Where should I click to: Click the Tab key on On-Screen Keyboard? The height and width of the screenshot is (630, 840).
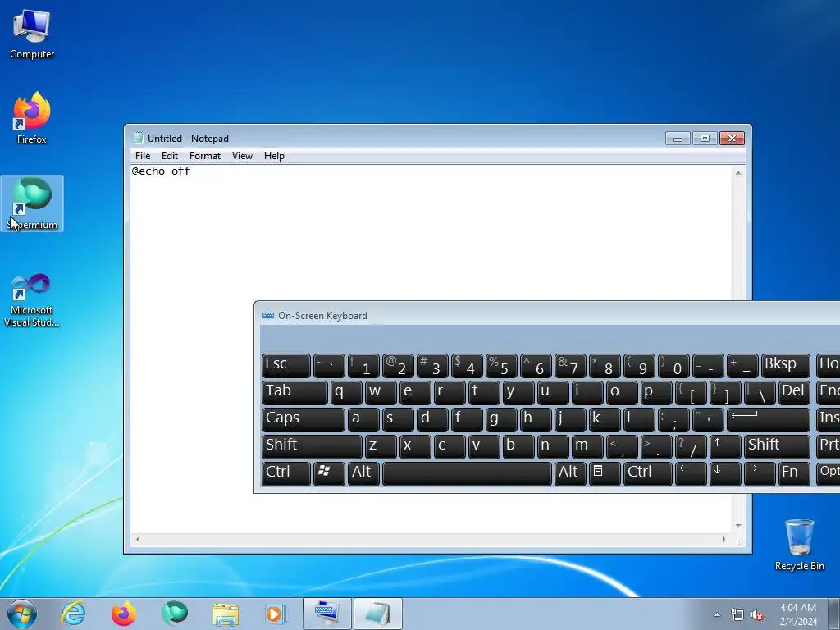click(294, 392)
